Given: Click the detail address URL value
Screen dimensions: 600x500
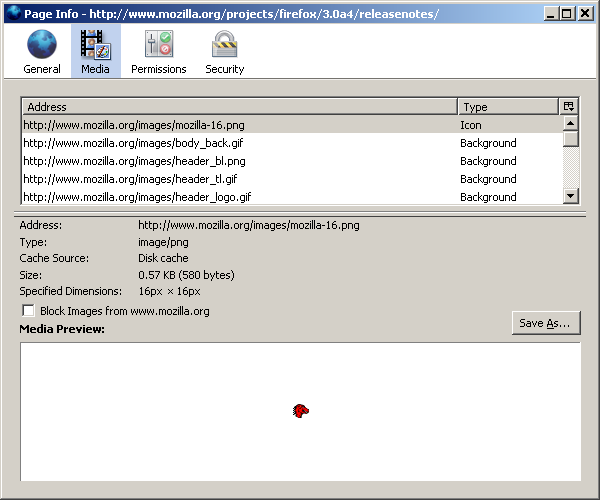Looking at the screenshot, I should pyautogui.click(x=249, y=225).
